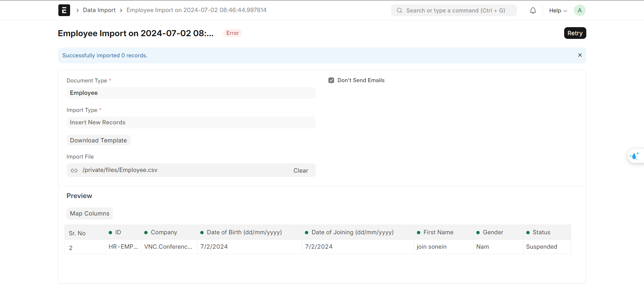Click the page title Employee Import heading
The height and width of the screenshot is (308, 644).
pyautogui.click(x=136, y=33)
